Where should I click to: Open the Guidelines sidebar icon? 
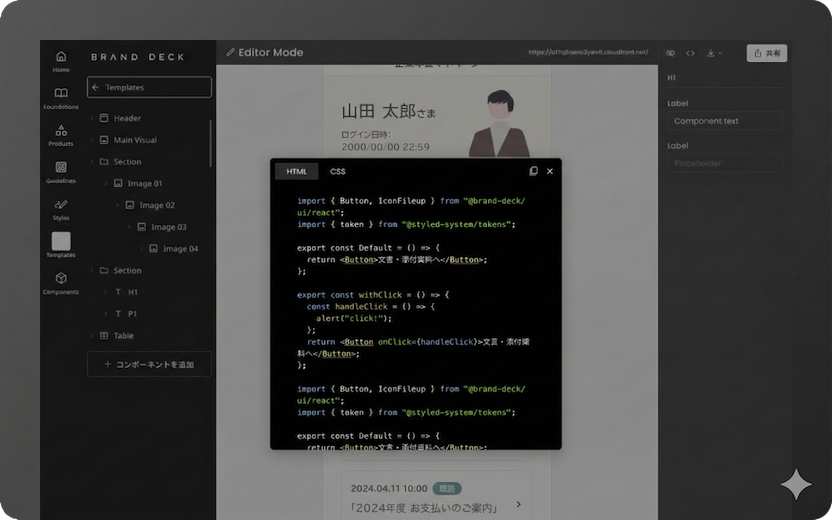[61, 171]
